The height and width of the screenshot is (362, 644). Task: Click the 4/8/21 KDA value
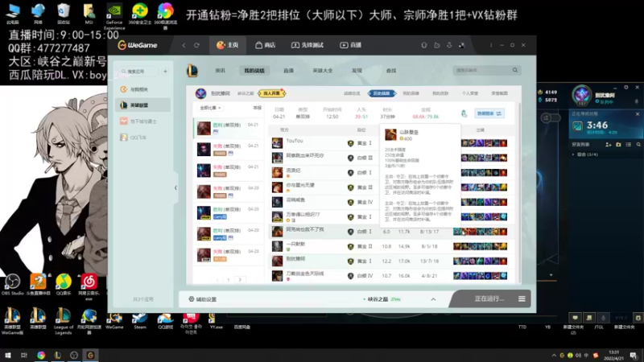pos(429,276)
